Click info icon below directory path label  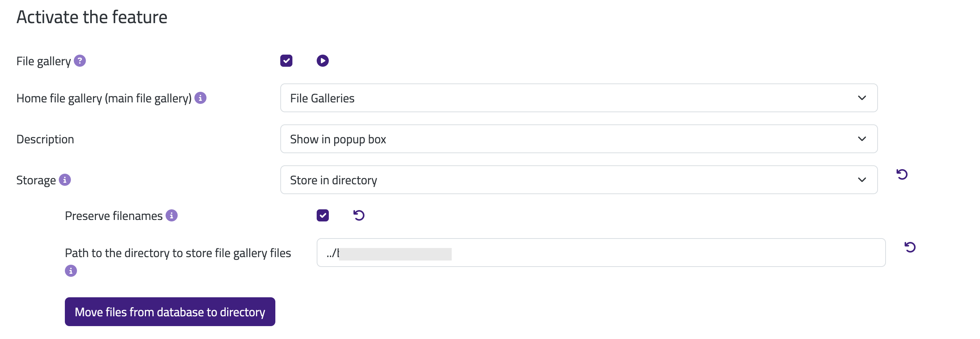pos(71,271)
